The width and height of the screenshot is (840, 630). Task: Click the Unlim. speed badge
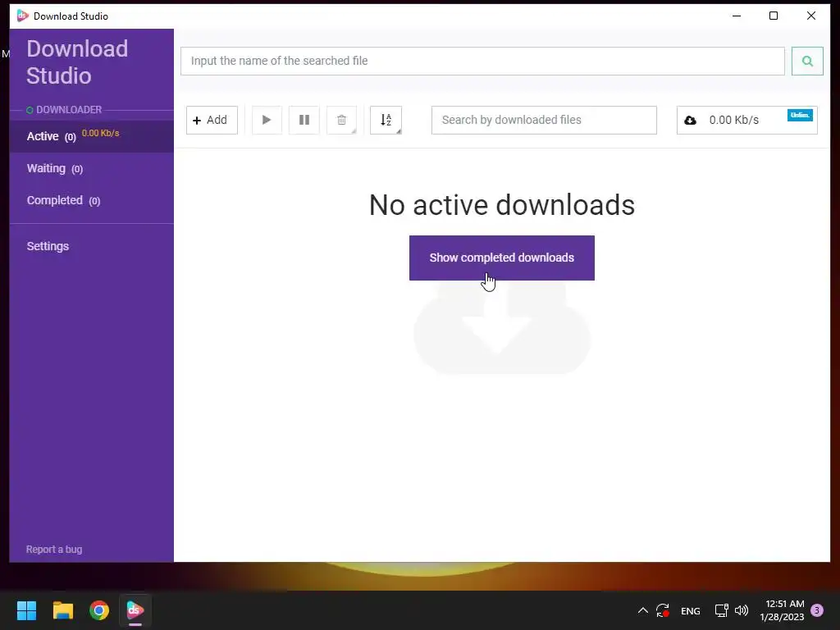click(x=800, y=115)
